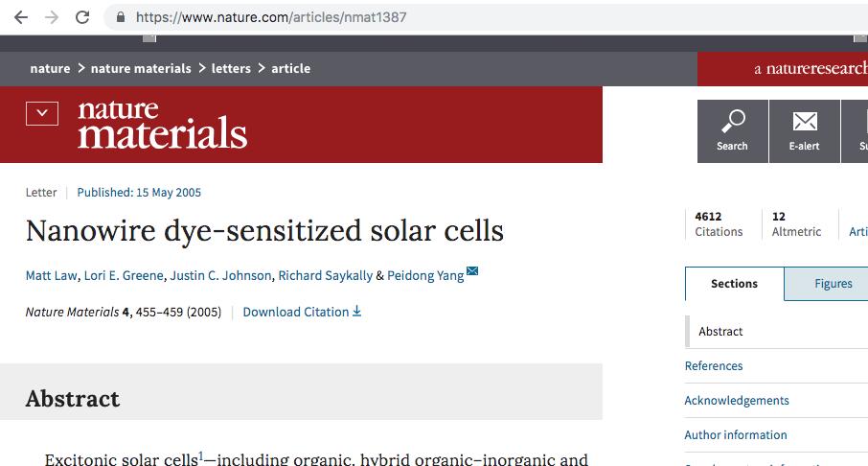868x466 pixels.
Task: Reload the page with refresh icon
Action: point(82,17)
